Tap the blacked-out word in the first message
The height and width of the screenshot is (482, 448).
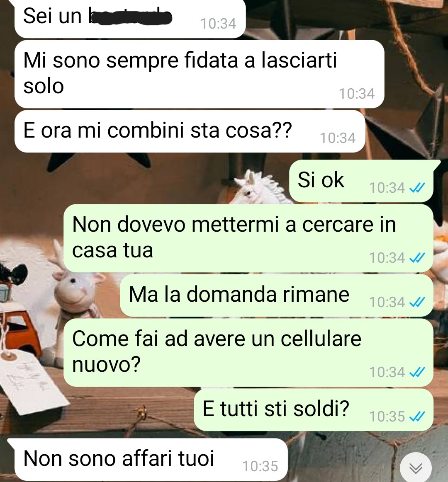131,17
